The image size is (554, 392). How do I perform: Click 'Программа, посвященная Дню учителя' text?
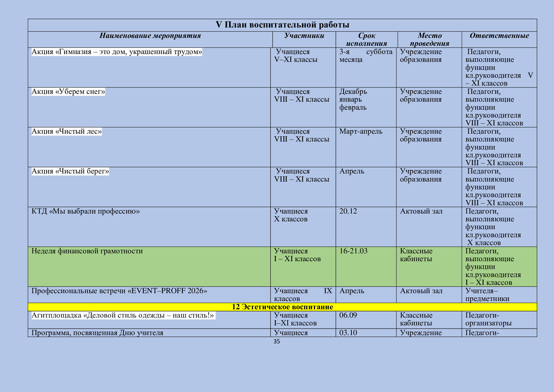click(x=97, y=333)
